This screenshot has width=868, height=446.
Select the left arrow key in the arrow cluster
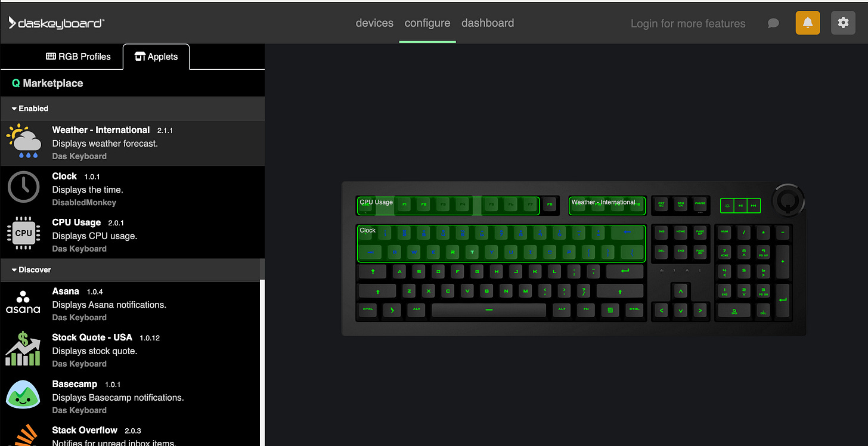tap(661, 310)
